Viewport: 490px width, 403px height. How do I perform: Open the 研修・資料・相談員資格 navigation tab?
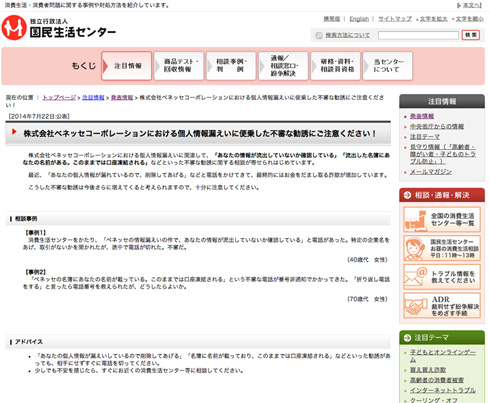[x=335, y=66]
